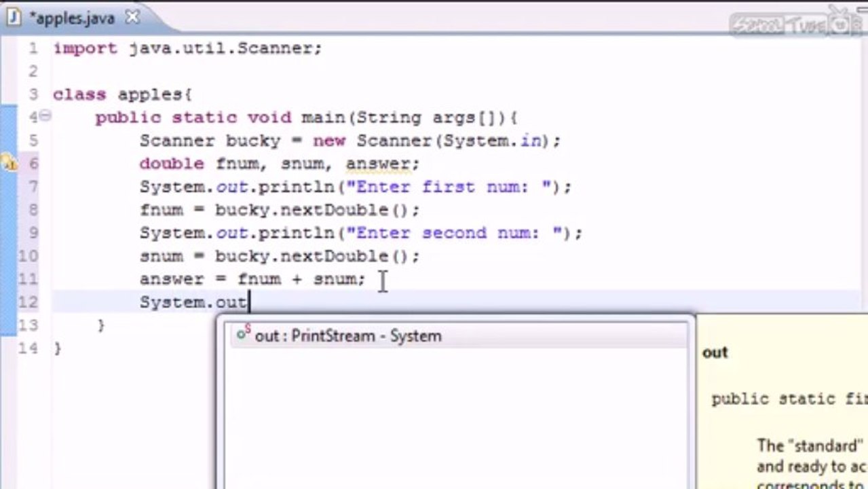The width and height of the screenshot is (868, 489).
Task: Click line number 2 in the gutter
Action: coord(33,71)
